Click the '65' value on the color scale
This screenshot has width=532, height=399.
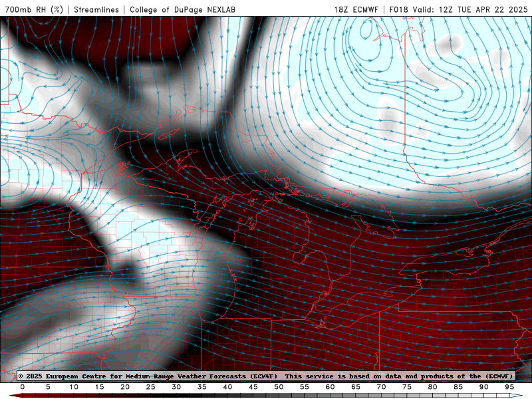click(x=356, y=387)
